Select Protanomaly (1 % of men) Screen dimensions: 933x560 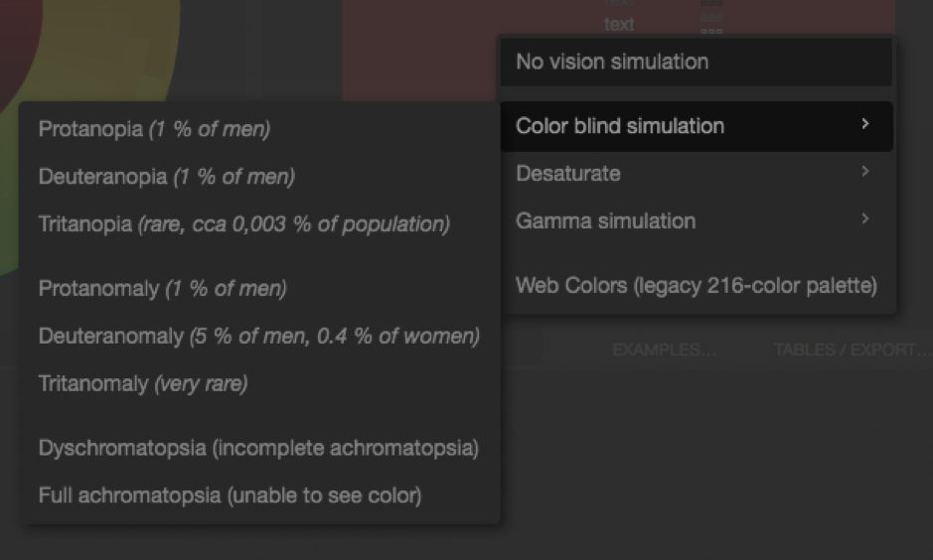(162, 289)
